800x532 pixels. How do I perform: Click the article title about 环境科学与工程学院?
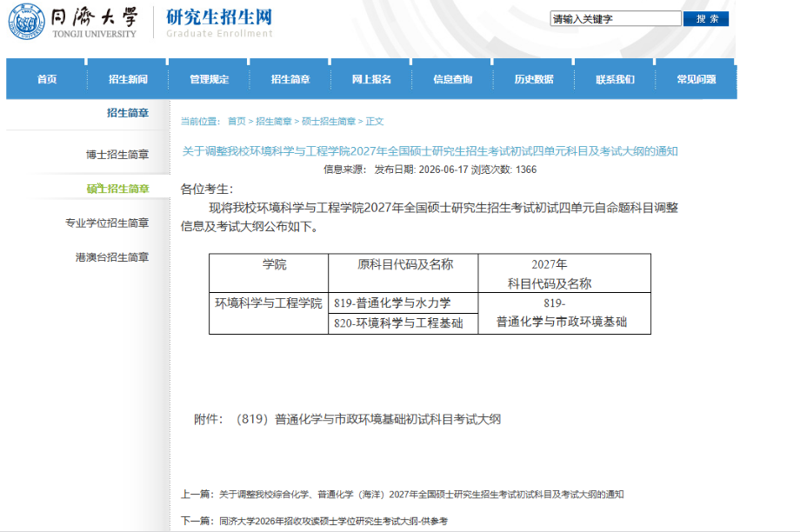coord(430,151)
